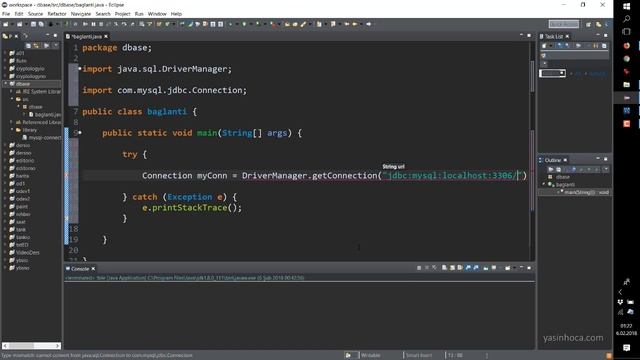Open the Task List find combo box
The image size is (640, 360).
coord(553,73)
